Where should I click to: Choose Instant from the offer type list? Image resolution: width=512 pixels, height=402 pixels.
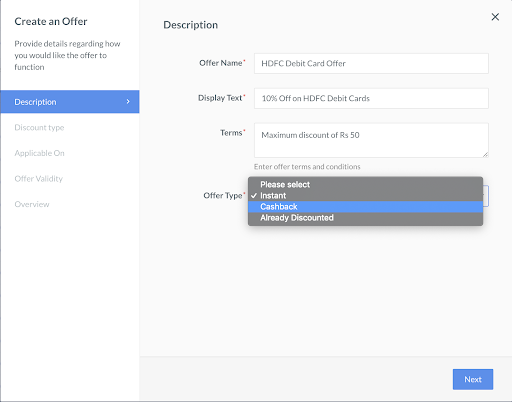pos(365,196)
